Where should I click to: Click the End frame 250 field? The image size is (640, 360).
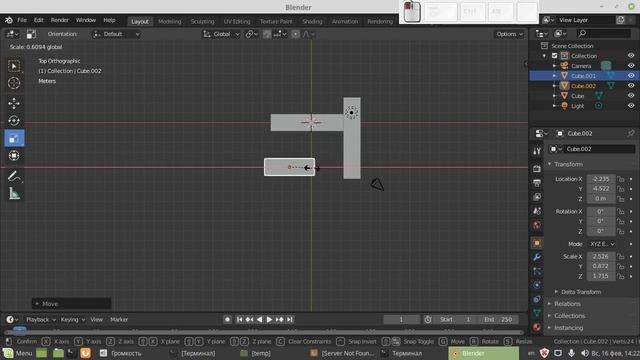click(x=498, y=320)
